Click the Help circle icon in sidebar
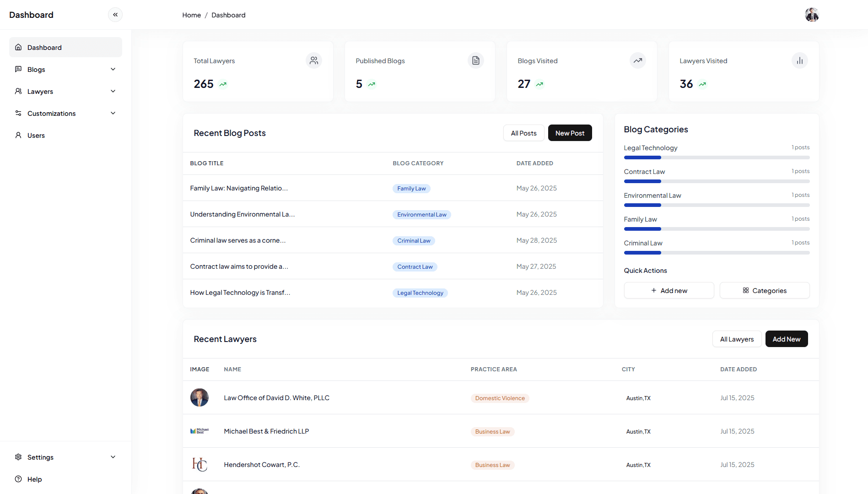 point(18,479)
